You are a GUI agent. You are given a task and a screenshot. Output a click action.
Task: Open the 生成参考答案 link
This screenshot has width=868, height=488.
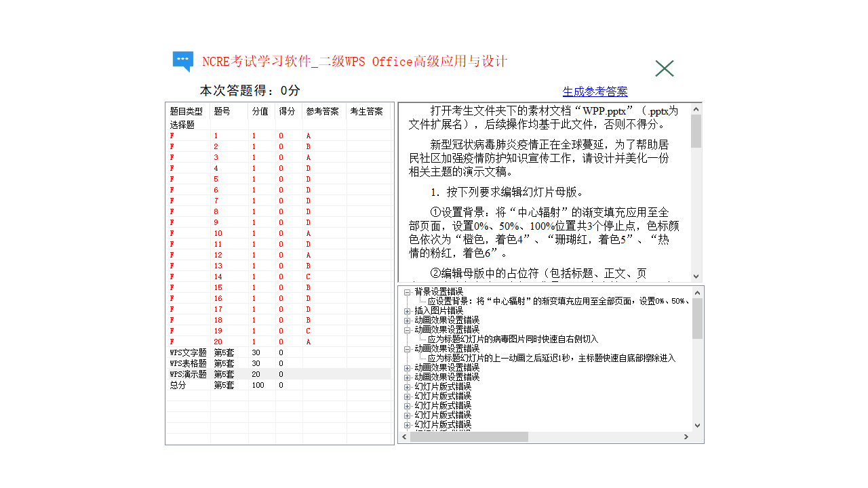pyautogui.click(x=595, y=91)
